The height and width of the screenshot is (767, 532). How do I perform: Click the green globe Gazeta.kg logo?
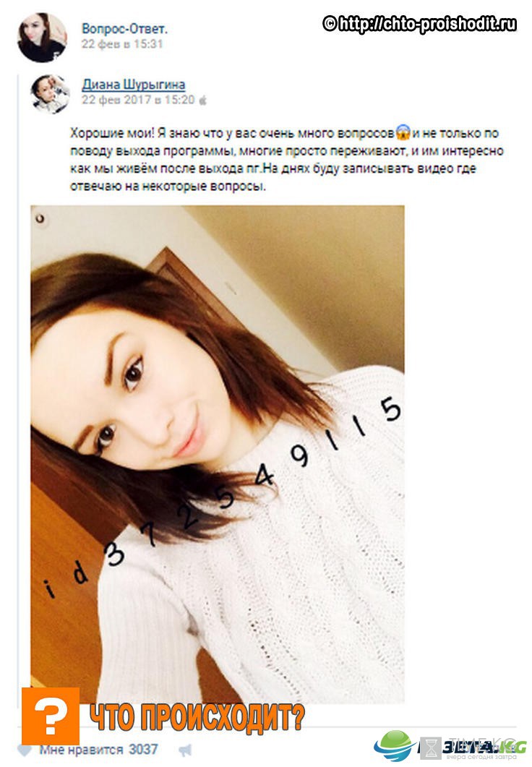tap(392, 746)
